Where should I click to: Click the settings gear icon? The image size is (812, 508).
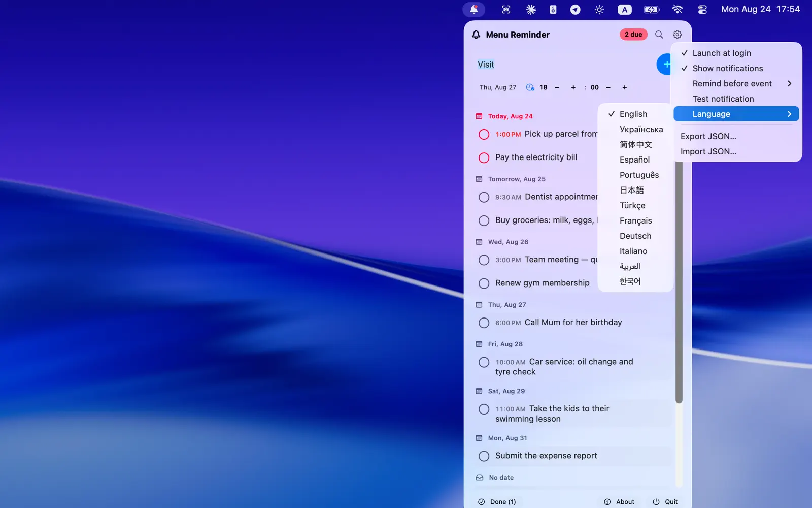(x=677, y=35)
